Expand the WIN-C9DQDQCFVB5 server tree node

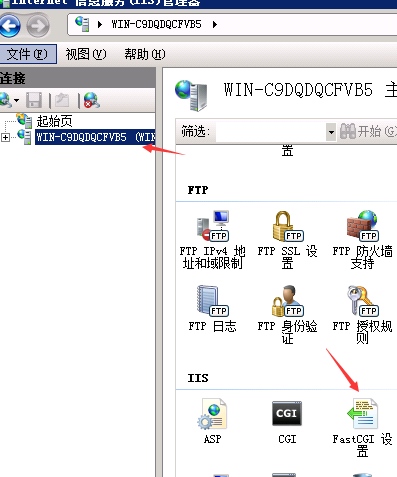5,137
